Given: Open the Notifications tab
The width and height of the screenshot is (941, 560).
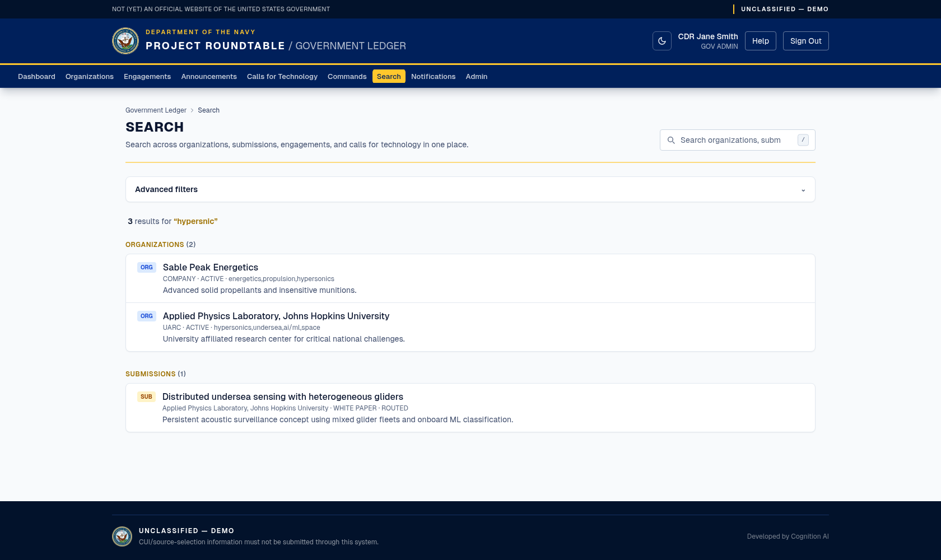Looking at the screenshot, I should [x=434, y=77].
